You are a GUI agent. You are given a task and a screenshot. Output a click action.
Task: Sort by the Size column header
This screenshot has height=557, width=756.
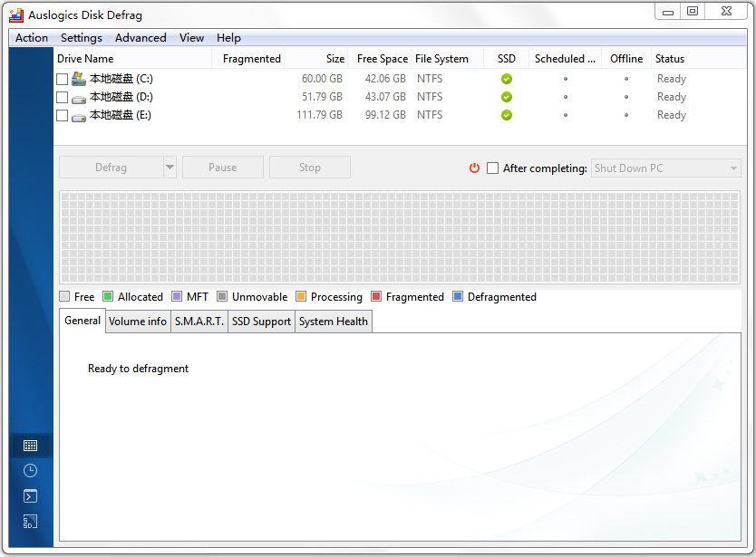click(x=316, y=58)
